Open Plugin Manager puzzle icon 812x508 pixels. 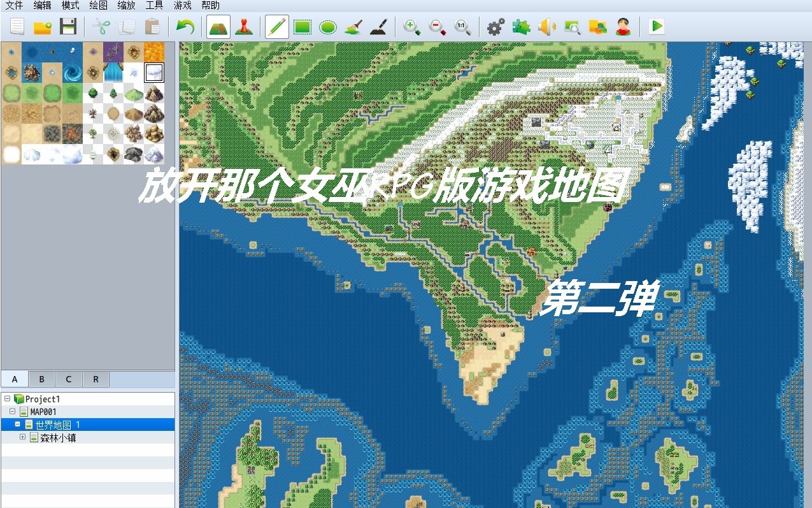(x=522, y=27)
